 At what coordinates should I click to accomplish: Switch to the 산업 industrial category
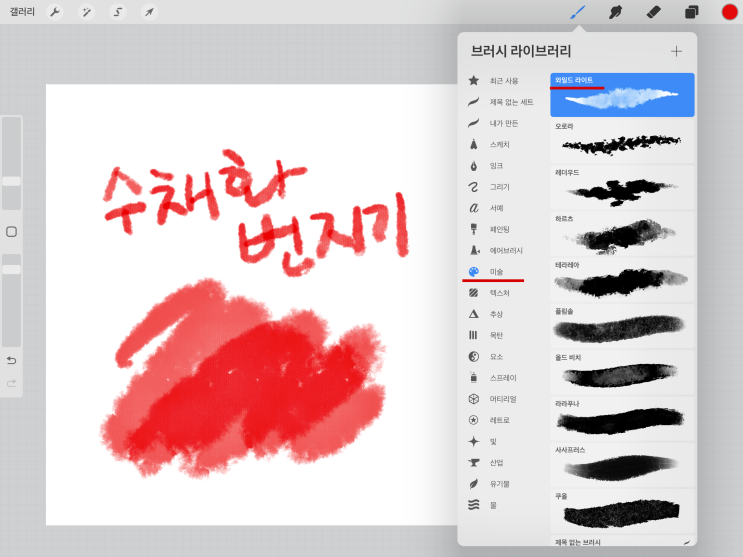point(501,463)
